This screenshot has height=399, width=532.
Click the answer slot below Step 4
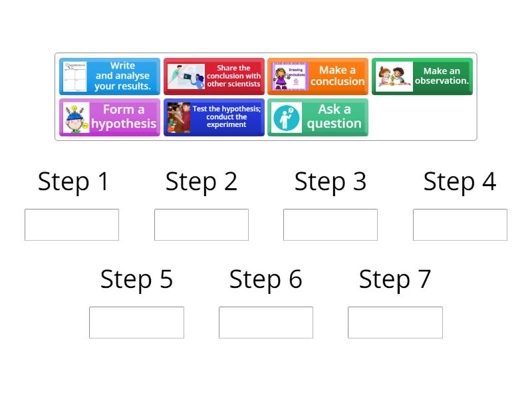pos(460,225)
